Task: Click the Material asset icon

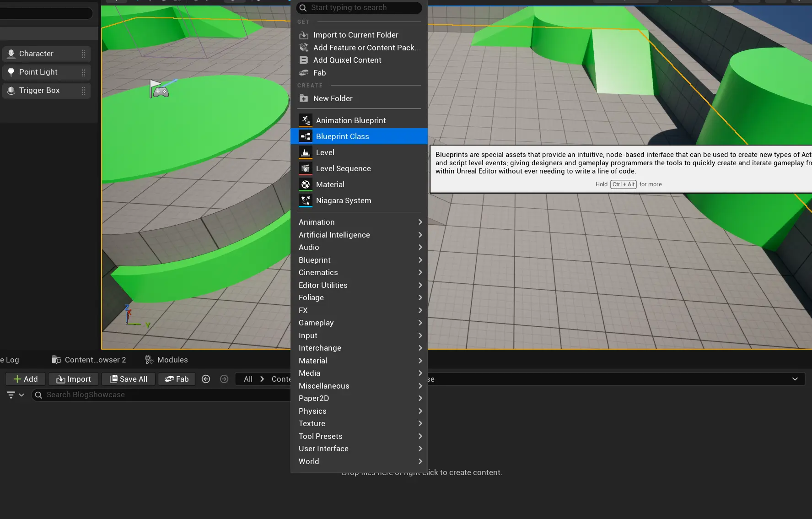Action: pos(305,184)
